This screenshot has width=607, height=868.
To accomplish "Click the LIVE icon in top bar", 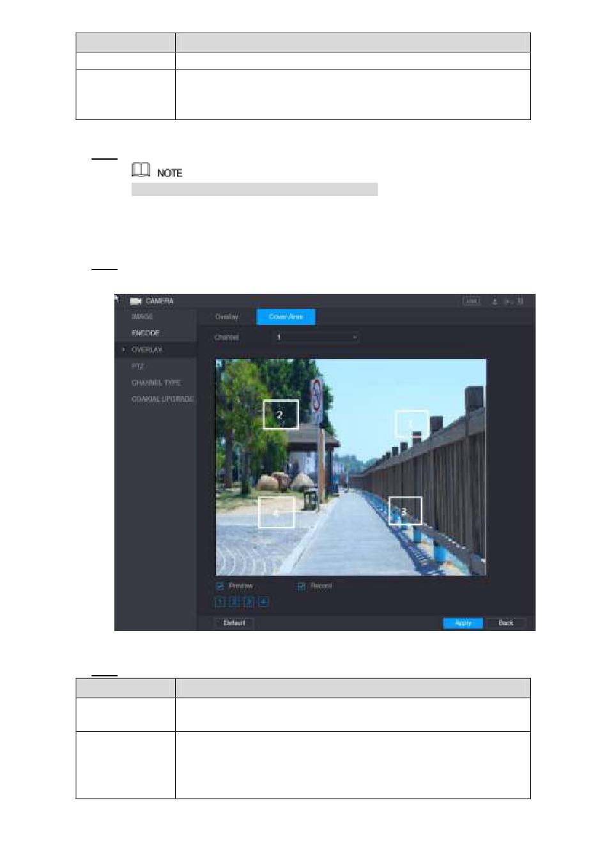I will pos(472,301).
